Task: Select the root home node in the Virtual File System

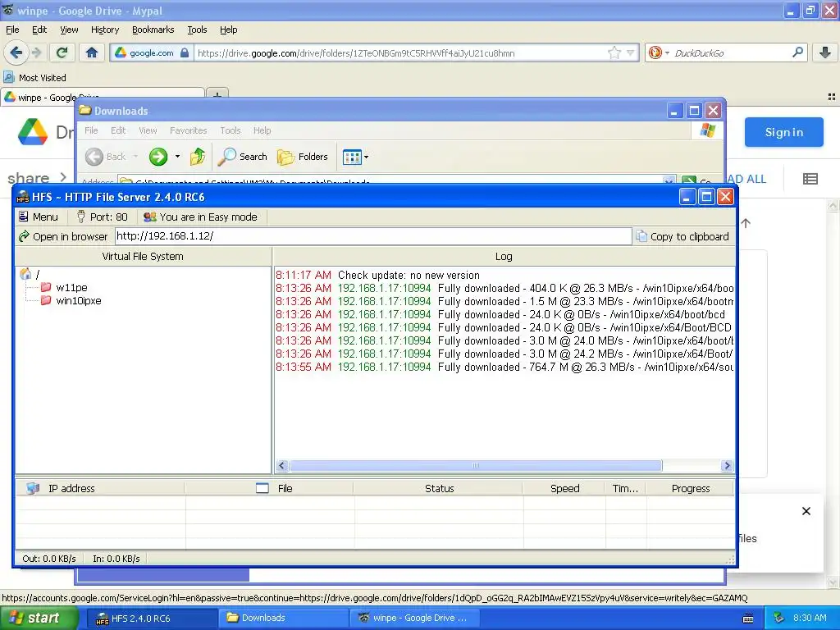Action: 30,274
